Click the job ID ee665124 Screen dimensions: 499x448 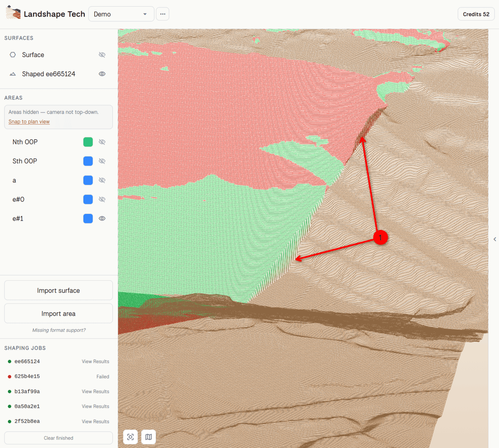(27, 362)
